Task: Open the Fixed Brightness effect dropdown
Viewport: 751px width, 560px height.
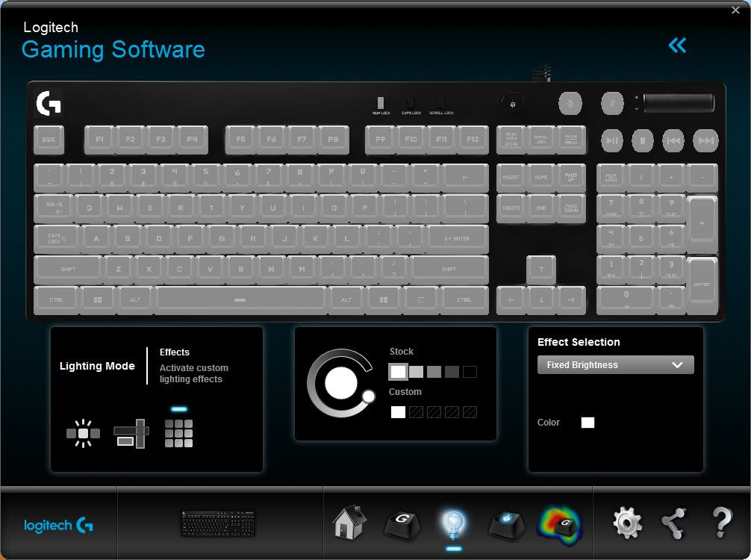Action: coord(615,364)
